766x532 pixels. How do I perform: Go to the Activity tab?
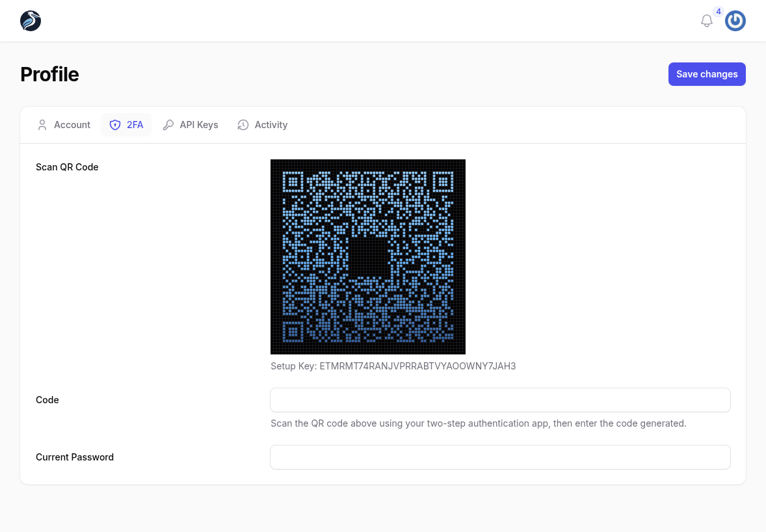click(x=263, y=125)
